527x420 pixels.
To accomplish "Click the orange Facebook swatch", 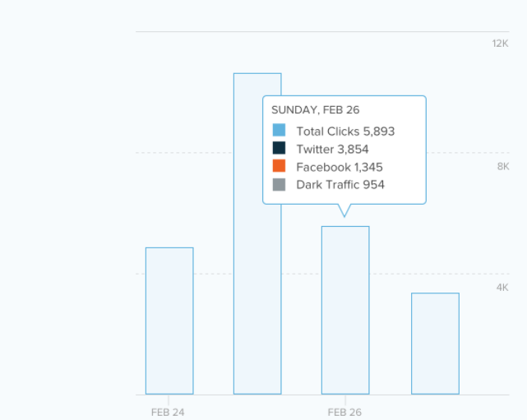I will 279,166.
